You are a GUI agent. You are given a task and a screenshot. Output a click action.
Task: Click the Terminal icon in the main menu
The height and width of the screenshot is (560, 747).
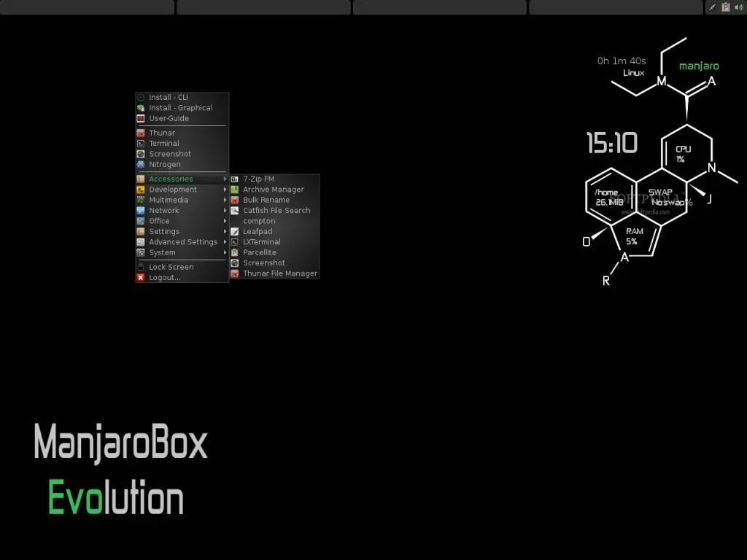[x=141, y=144]
